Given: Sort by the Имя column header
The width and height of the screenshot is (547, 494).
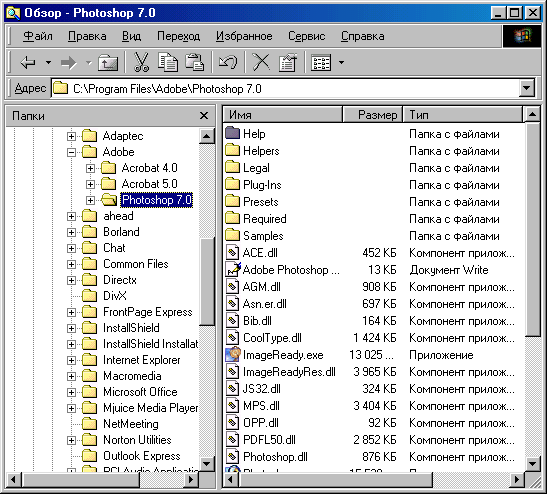Looking at the screenshot, I should [x=283, y=115].
